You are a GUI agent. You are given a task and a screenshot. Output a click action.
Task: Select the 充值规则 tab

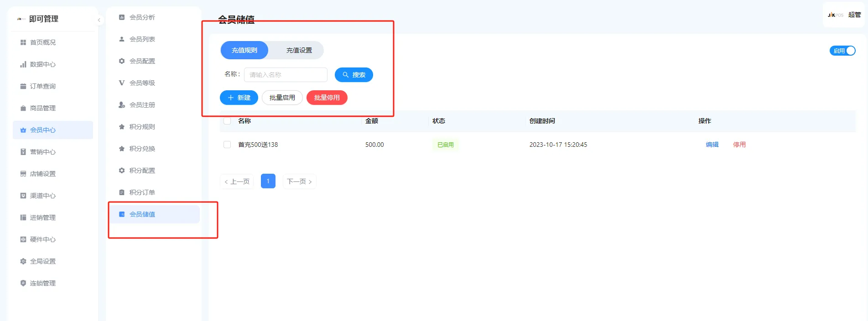click(244, 50)
